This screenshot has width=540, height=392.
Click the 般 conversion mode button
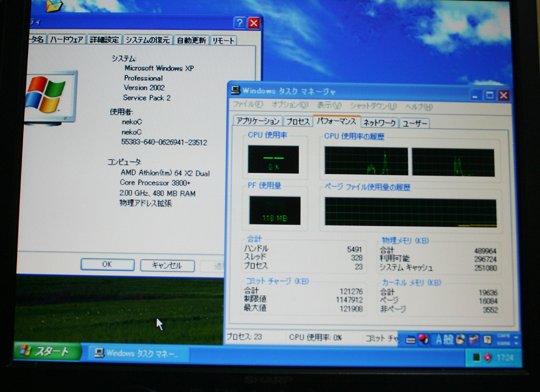tap(448, 340)
